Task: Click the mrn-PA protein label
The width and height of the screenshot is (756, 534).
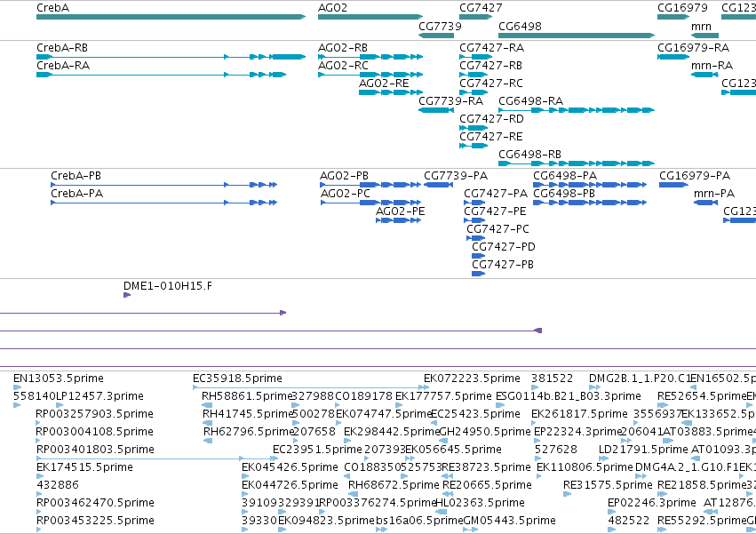Action: click(714, 194)
